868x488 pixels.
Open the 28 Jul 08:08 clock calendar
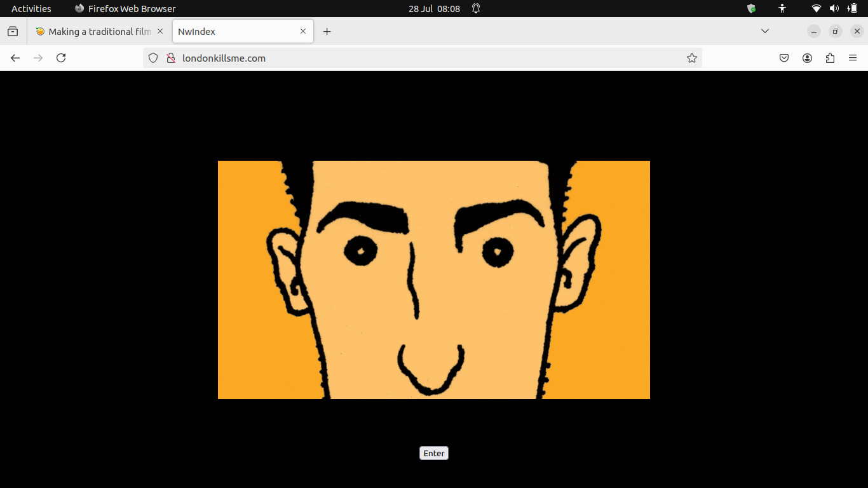tap(434, 8)
